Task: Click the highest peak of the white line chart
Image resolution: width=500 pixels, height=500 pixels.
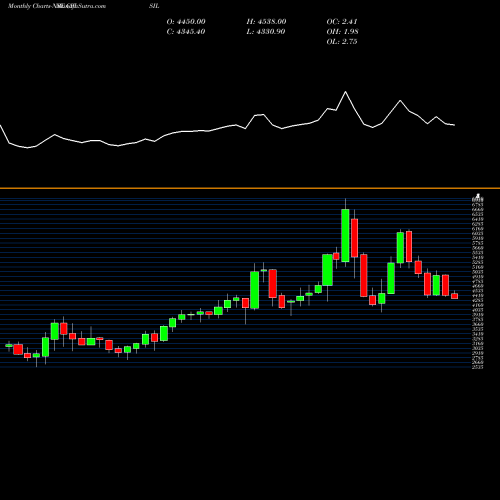Action: 345,92
